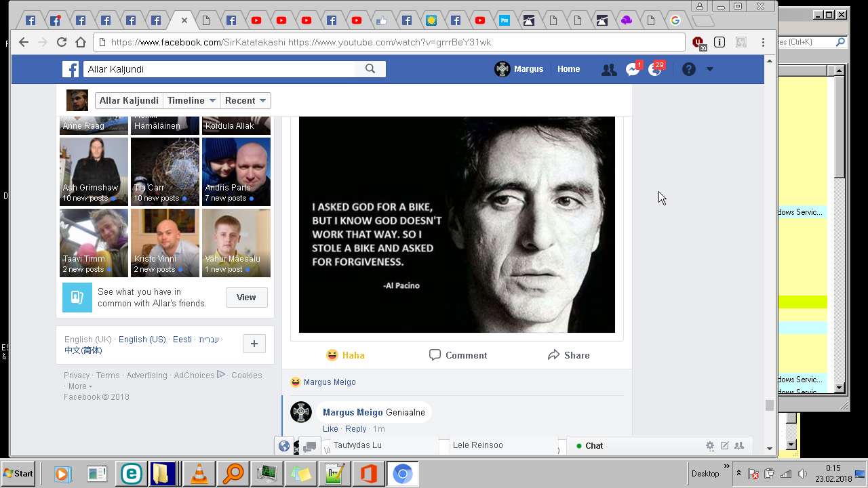Click the Facebook logo in the blue bar
Image resolution: width=868 pixels, height=488 pixels.
tap(71, 69)
